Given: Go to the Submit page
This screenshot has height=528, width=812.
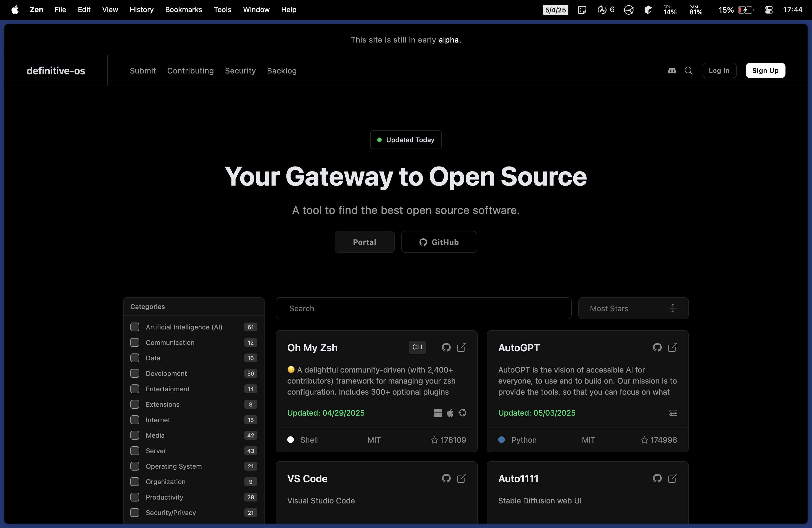Looking at the screenshot, I should coord(143,71).
